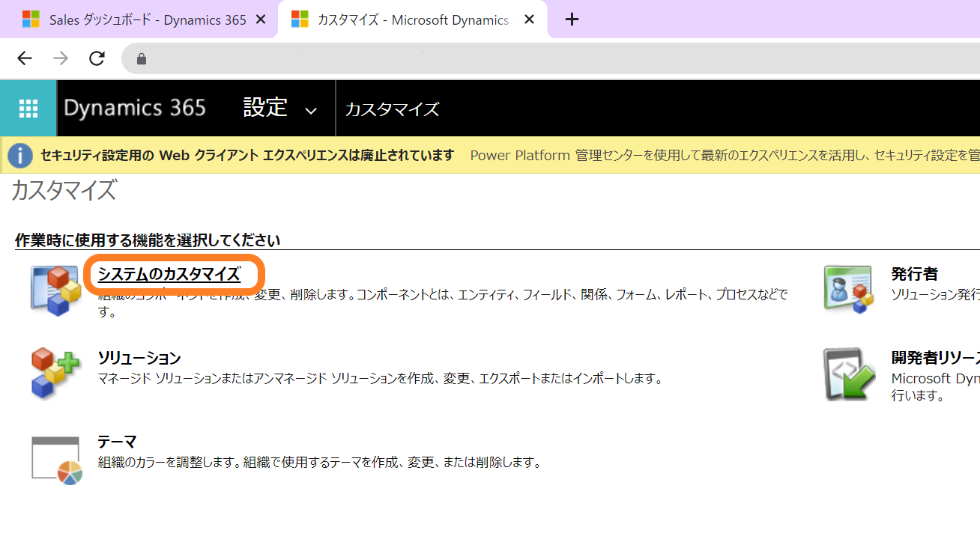Open the 開発者リソース link

click(936, 358)
